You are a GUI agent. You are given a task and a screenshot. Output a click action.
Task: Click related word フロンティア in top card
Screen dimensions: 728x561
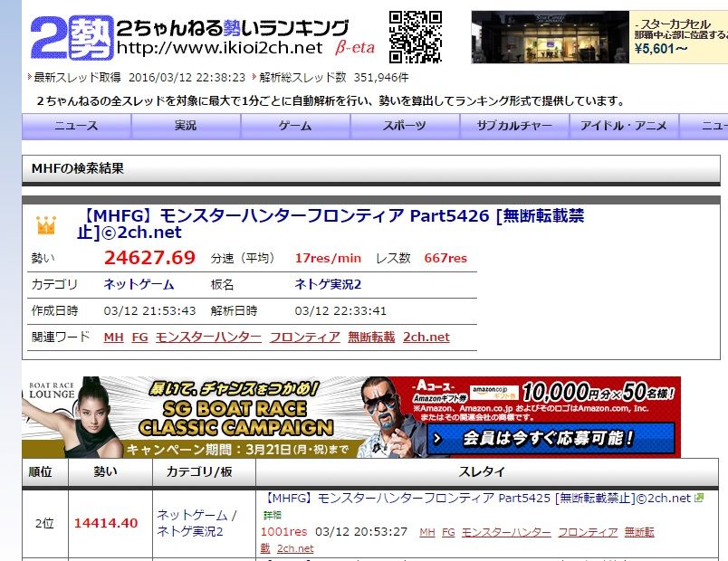(304, 337)
